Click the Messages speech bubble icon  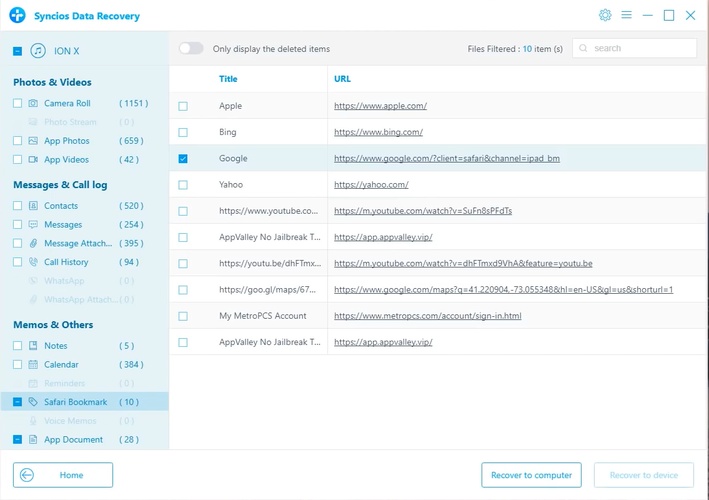(x=33, y=225)
